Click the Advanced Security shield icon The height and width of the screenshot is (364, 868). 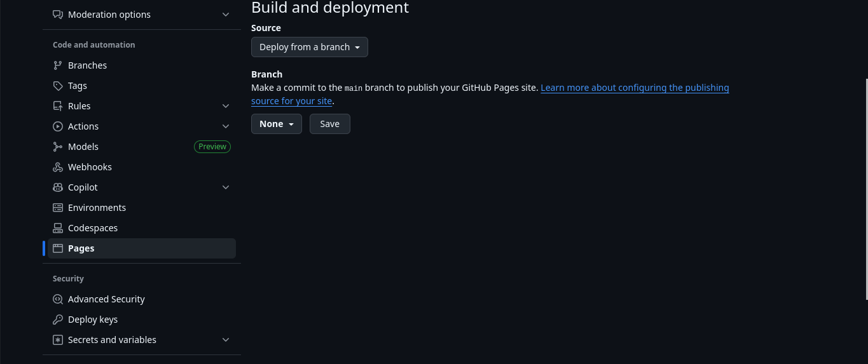point(58,299)
